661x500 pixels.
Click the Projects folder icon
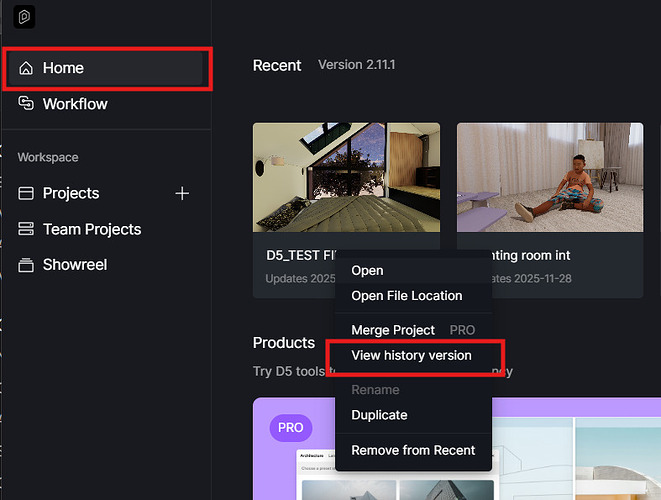27,193
